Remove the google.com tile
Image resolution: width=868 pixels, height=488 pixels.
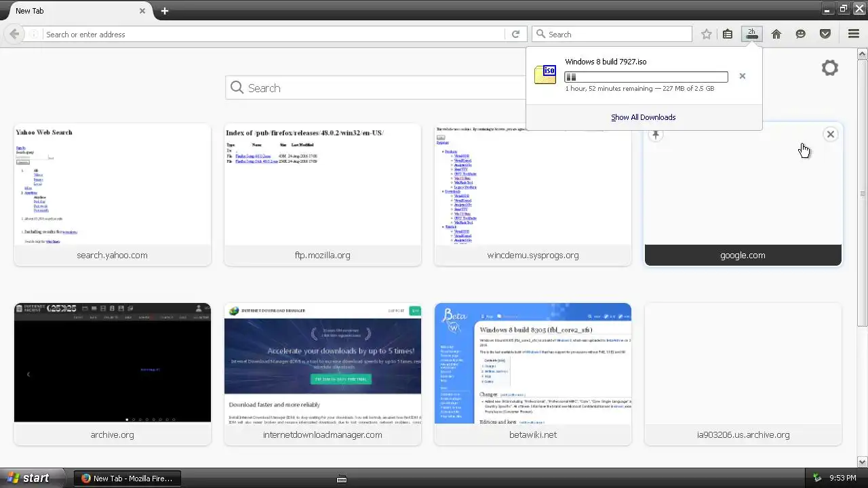830,134
